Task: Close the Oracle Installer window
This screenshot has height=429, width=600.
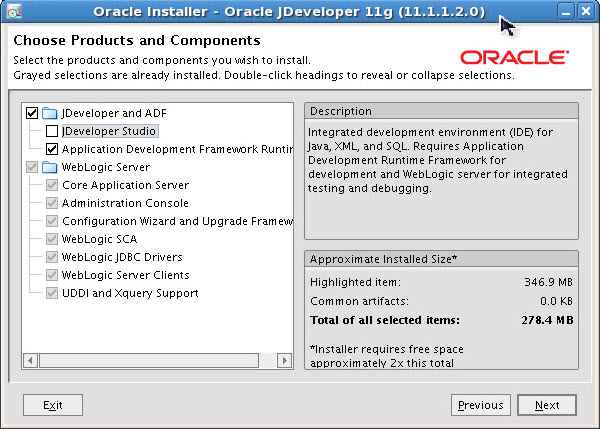Action: pos(586,12)
